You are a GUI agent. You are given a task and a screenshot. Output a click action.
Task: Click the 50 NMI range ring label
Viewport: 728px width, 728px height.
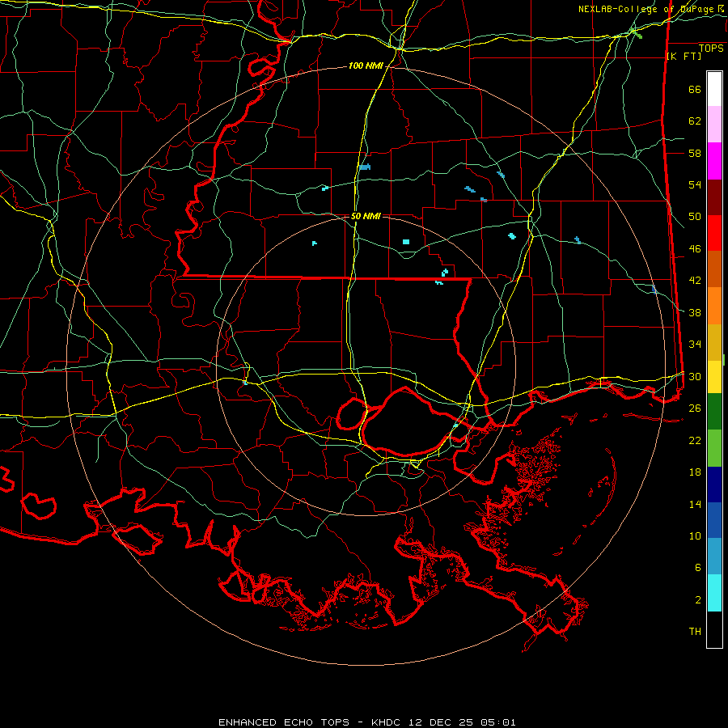pos(366,216)
